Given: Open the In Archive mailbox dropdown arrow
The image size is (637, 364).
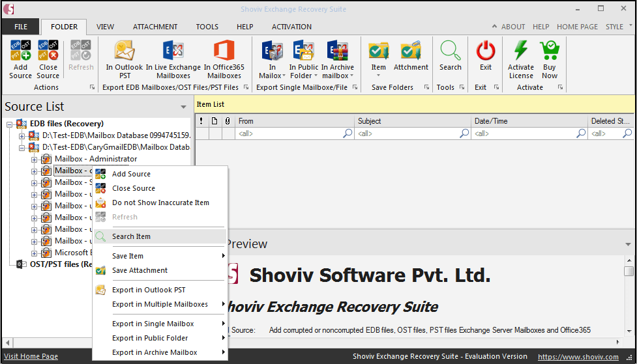Looking at the screenshot, I should click(352, 76).
